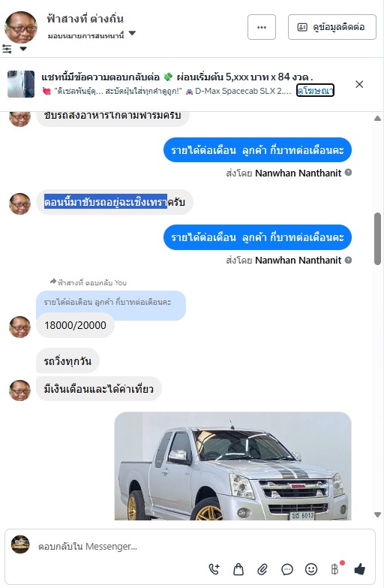The width and height of the screenshot is (384, 588).
Task: Open the shopping bag order icon
Action: coord(238,569)
